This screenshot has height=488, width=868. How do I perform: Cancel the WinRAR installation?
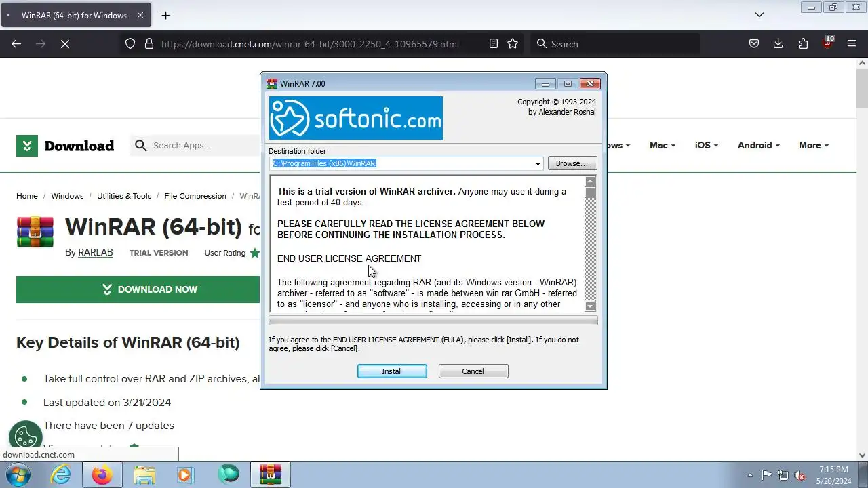point(473,371)
